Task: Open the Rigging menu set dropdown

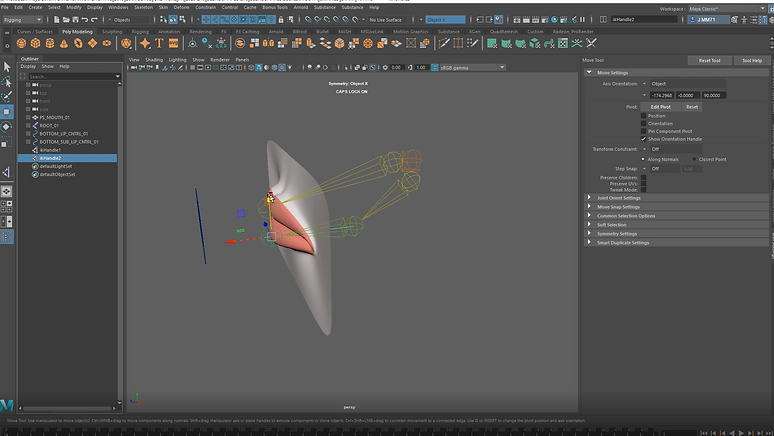Action: click(x=22, y=20)
